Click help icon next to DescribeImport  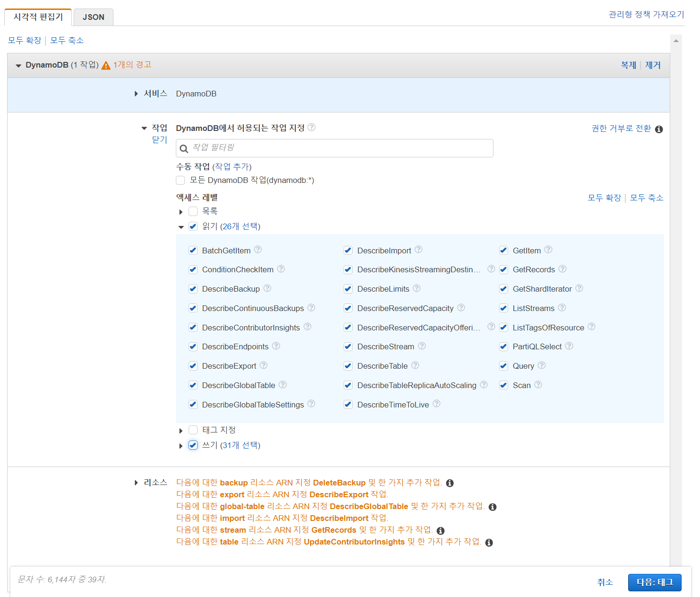418,250
